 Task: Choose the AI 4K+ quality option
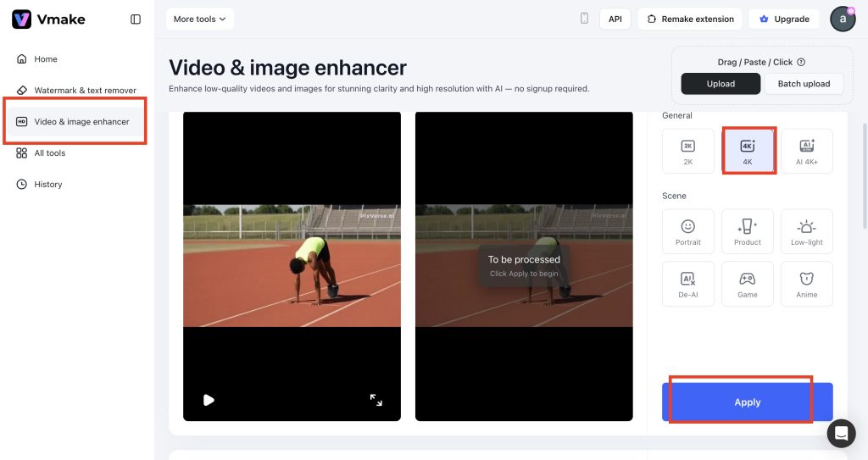[x=806, y=151]
